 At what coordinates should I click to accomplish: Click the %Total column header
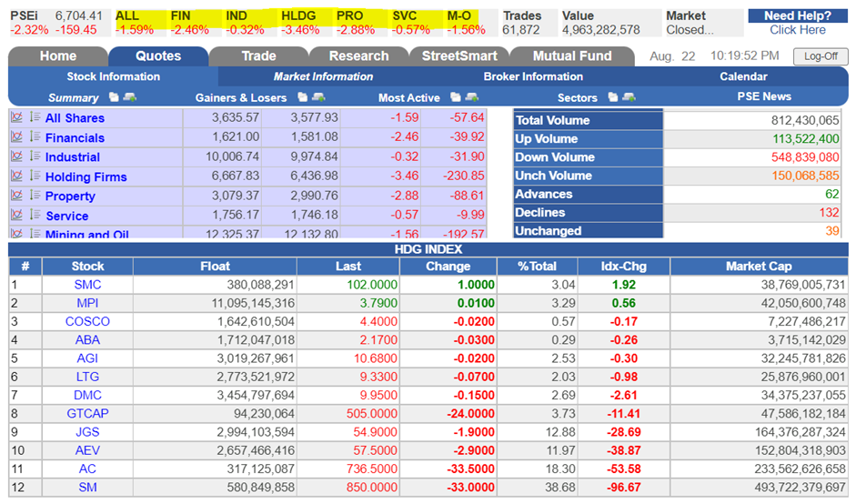pos(537,267)
